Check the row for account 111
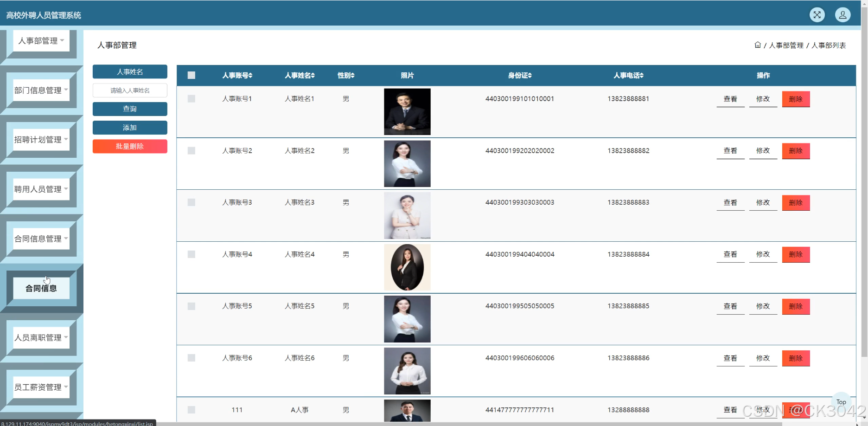This screenshot has width=868, height=426. pyautogui.click(x=191, y=410)
